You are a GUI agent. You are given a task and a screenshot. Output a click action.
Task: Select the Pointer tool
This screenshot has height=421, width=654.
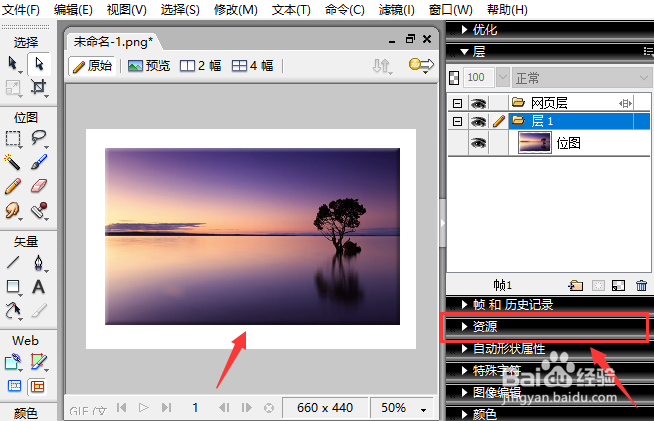click(13, 64)
